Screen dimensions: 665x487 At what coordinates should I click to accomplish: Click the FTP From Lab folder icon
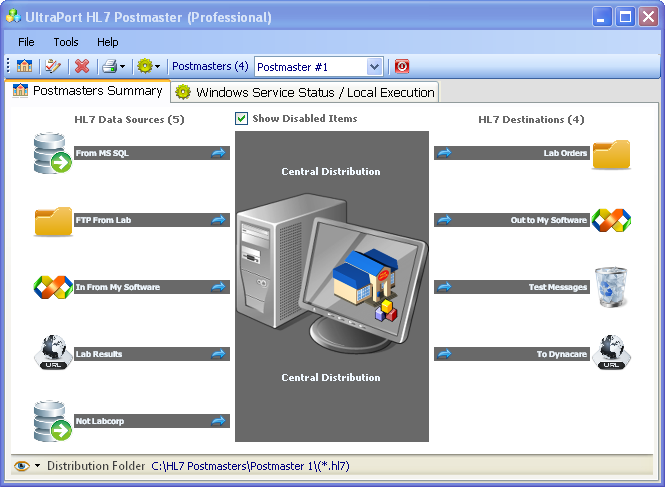point(52,220)
